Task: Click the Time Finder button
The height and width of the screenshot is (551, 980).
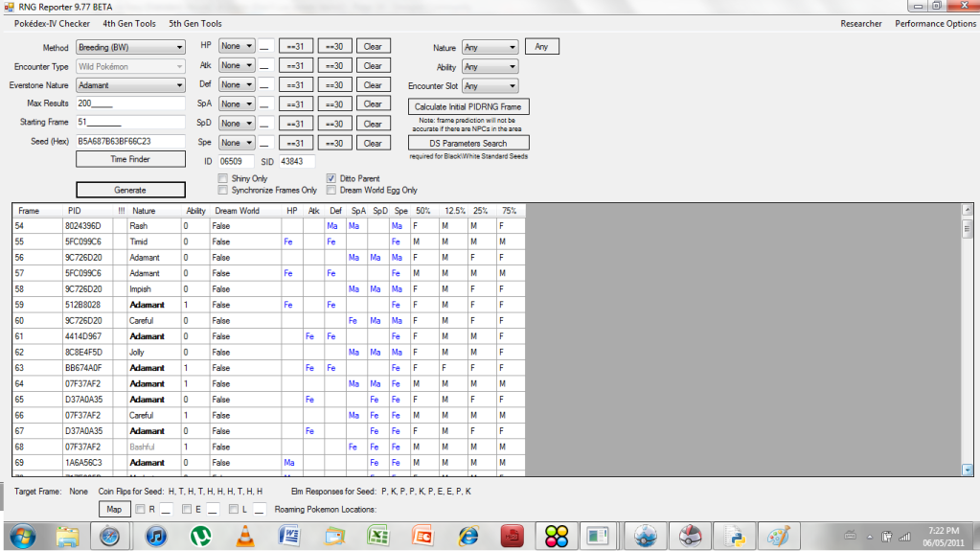Action: (x=130, y=159)
